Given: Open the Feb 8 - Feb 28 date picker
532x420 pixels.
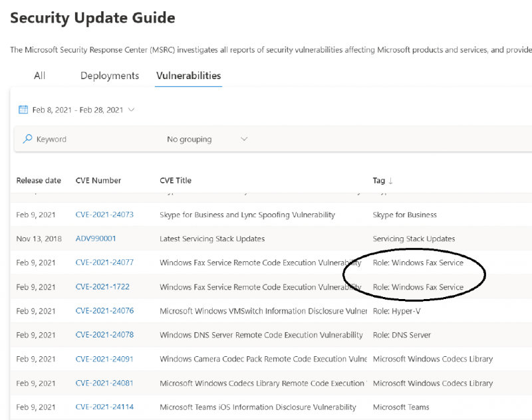Looking at the screenshot, I should click(x=78, y=110).
